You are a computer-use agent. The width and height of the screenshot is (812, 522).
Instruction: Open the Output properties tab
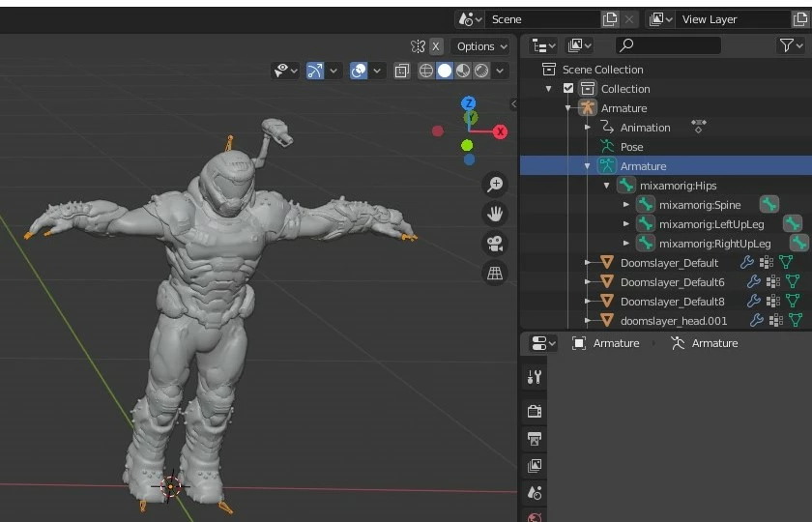pyautogui.click(x=535, y=439)
